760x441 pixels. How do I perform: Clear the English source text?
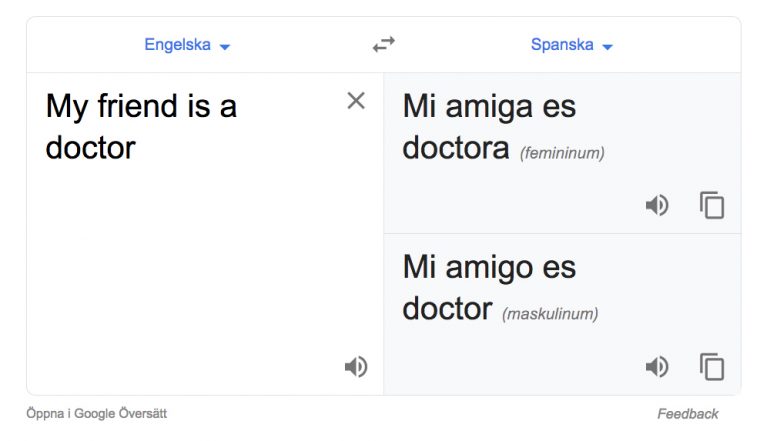click(x=356, y=101)
